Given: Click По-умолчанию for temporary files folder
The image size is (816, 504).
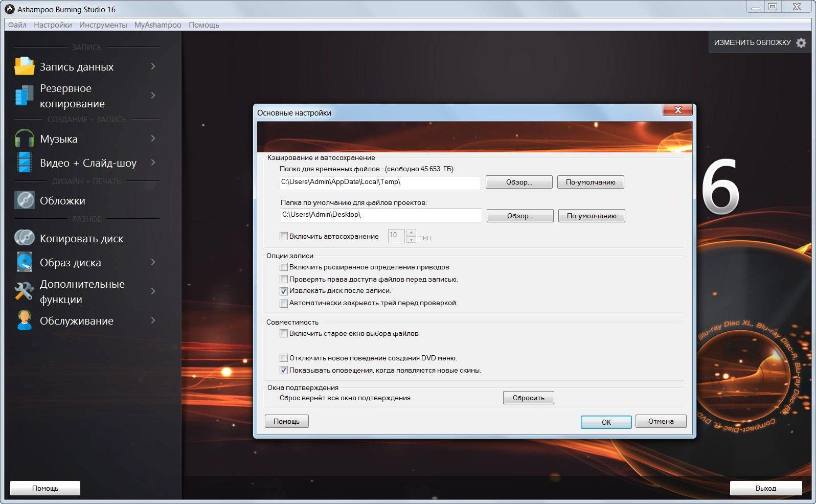Looking at the screenshot, I should click(591, 182).
